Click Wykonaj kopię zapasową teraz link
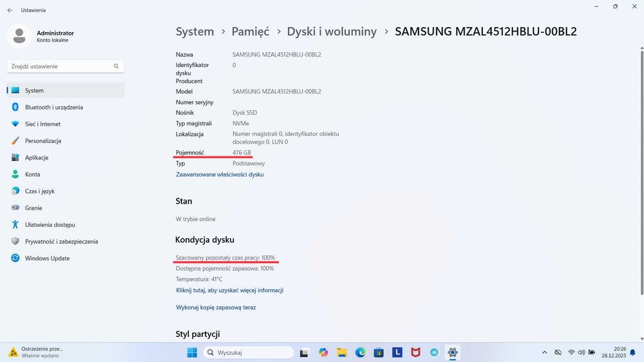Viewport: 644px width, 362px height. click(x=216, y=307)
